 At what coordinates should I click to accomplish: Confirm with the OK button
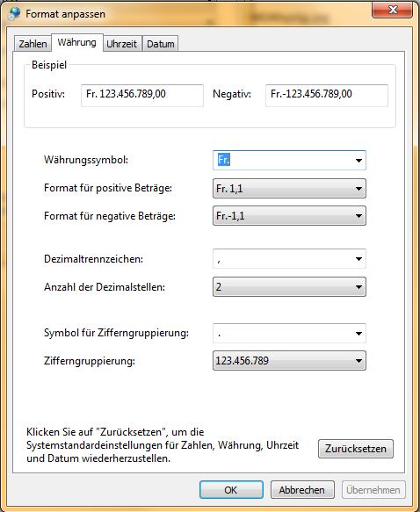(231, 489)
